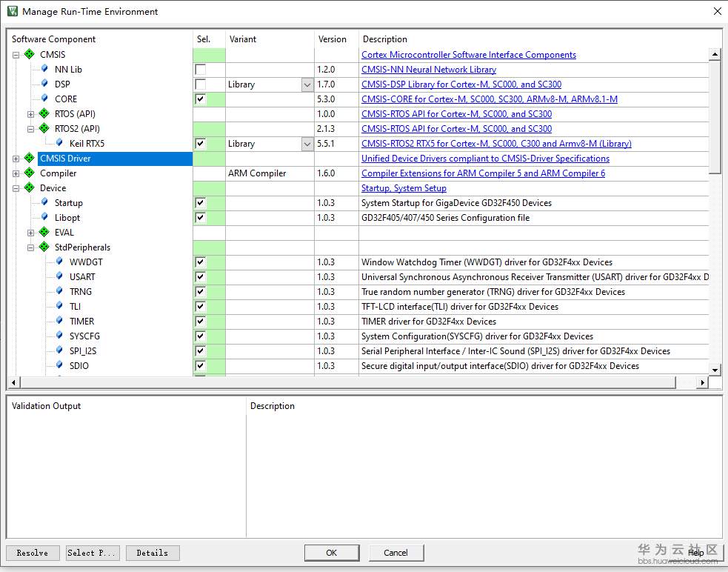Click the green diamond icon beside CMSIS
This screenshot has width=728, height=572.
29,54
